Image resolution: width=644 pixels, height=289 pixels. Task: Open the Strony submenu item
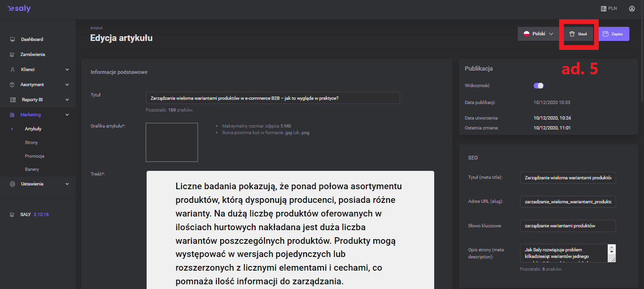(x=32, y=143)
